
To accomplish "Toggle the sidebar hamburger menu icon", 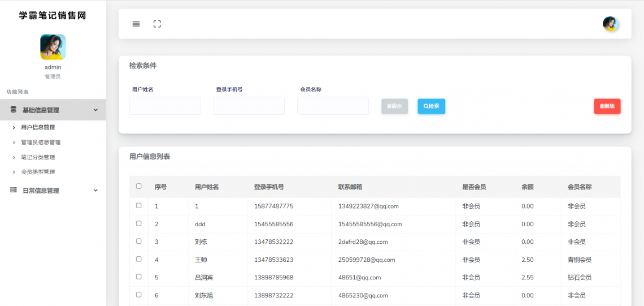I will 136,24.
